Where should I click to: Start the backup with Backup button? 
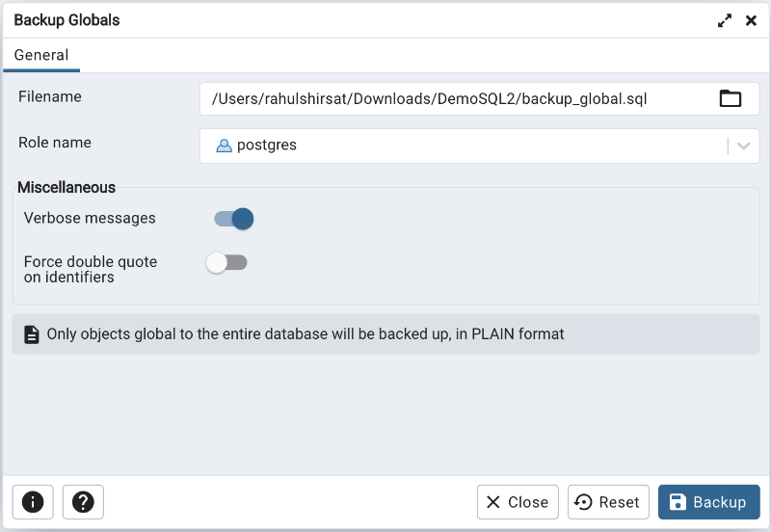click(708, 502)
